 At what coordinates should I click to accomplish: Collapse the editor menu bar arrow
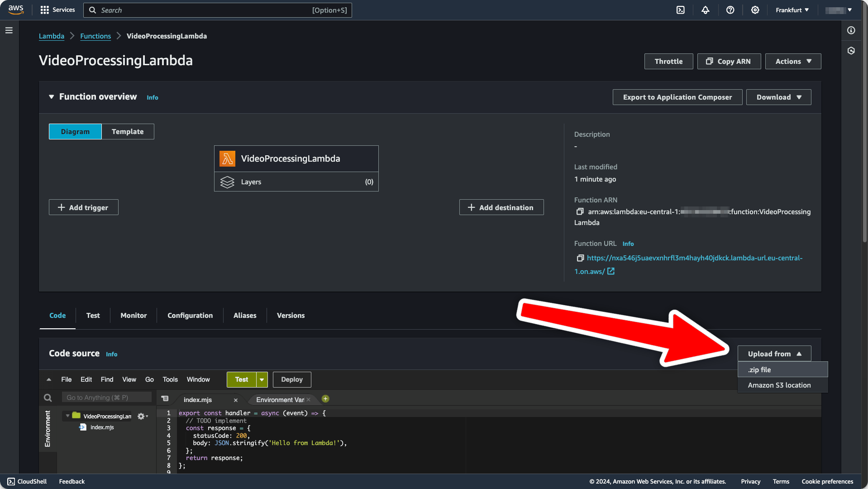pos(49,380)
